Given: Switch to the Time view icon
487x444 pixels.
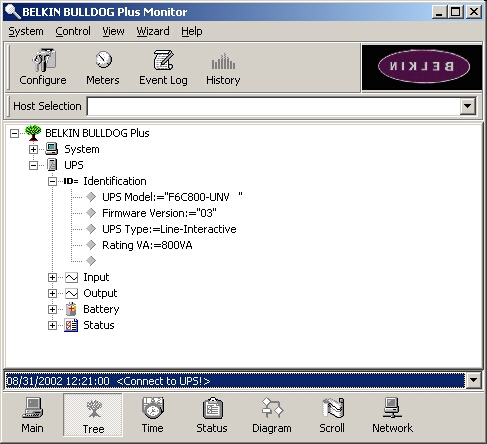Looking at the screenshot, I should pyautogui.click(x=152, y=415).
